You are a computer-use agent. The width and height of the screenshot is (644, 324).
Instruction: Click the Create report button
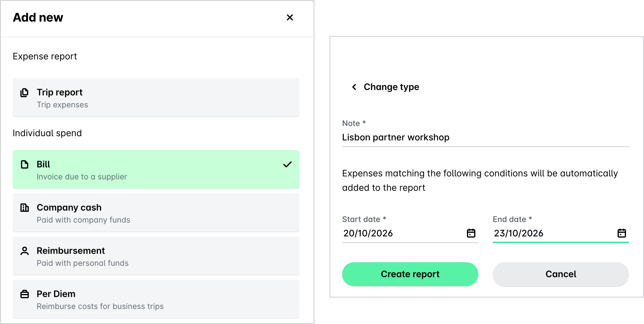pyautogui.click(x=410, y=274)
